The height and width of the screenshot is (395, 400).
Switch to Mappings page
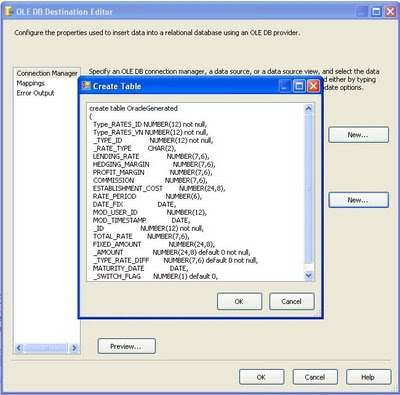[31, 83]
